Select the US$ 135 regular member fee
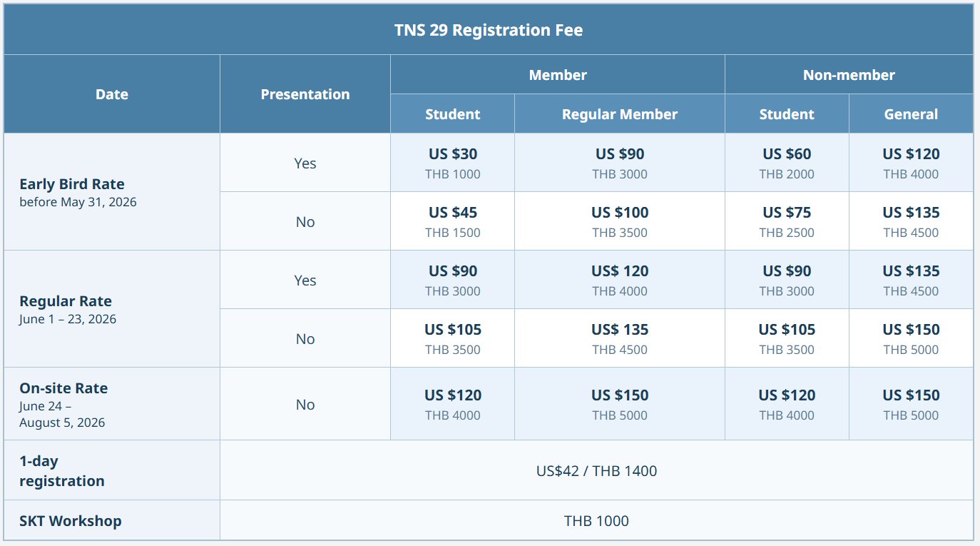 click(x=620, y=330)
